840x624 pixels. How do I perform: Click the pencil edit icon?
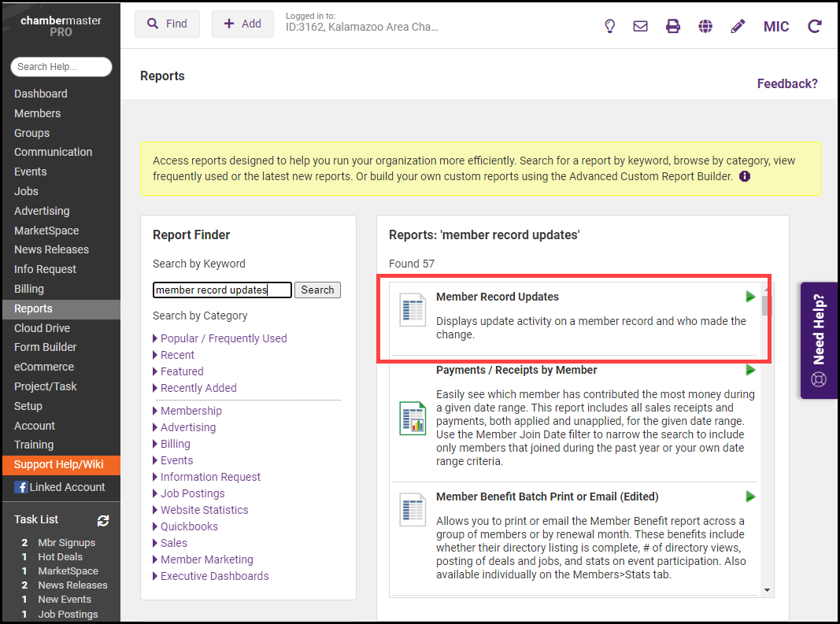pos(738,26)
